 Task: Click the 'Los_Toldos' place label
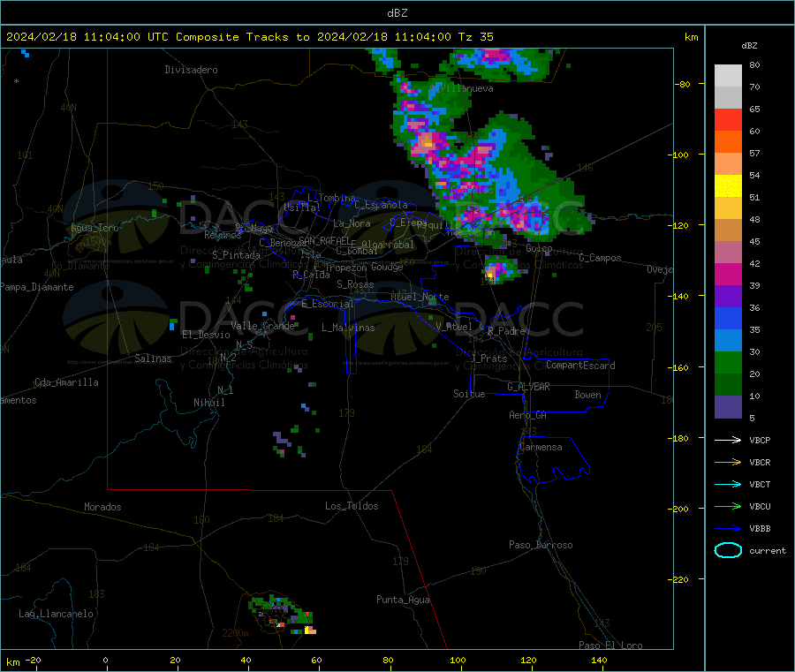(x=352, y=506)
